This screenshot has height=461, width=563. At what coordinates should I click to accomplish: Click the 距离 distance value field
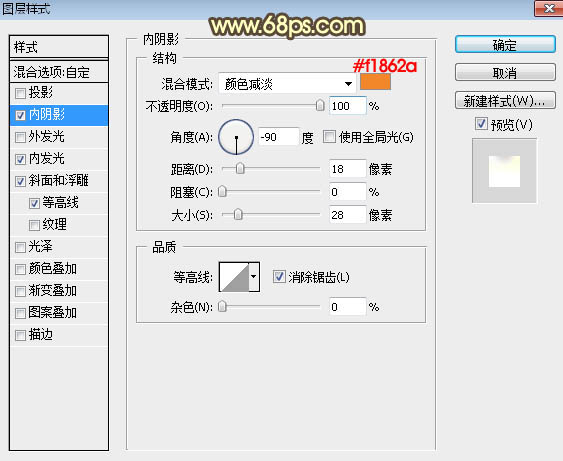(x=347, y=169)
